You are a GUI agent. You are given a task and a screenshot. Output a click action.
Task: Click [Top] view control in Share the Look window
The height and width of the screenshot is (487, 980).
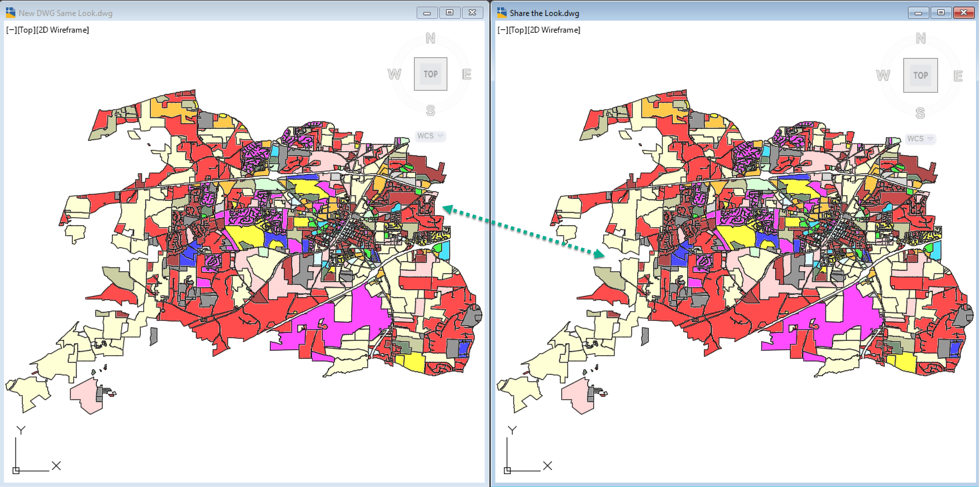click(x=518, y=30)
